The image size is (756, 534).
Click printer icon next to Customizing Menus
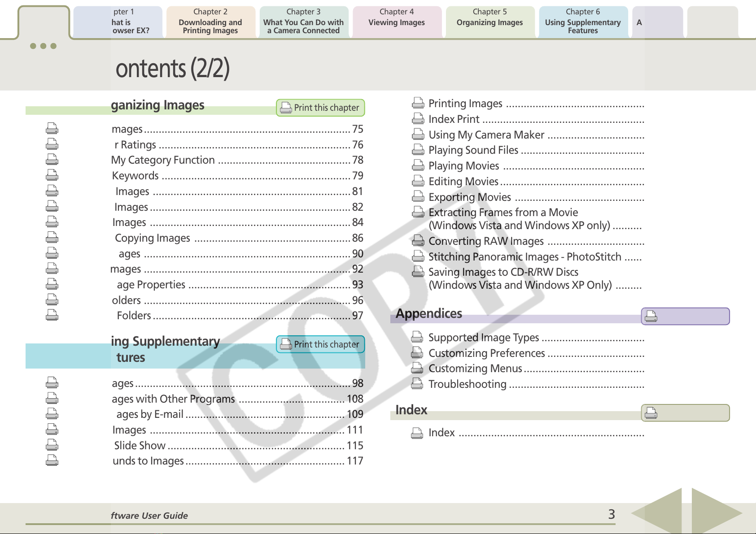[417, 368]
